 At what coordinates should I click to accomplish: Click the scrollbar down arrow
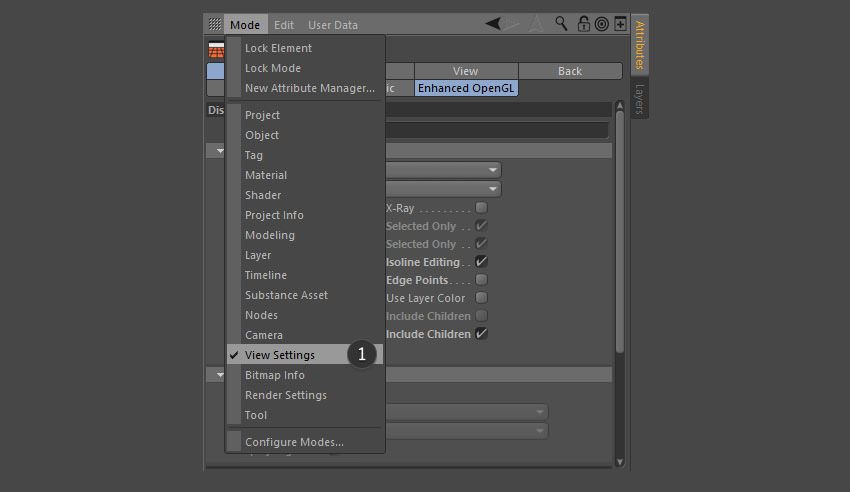[x=620, y=462]
